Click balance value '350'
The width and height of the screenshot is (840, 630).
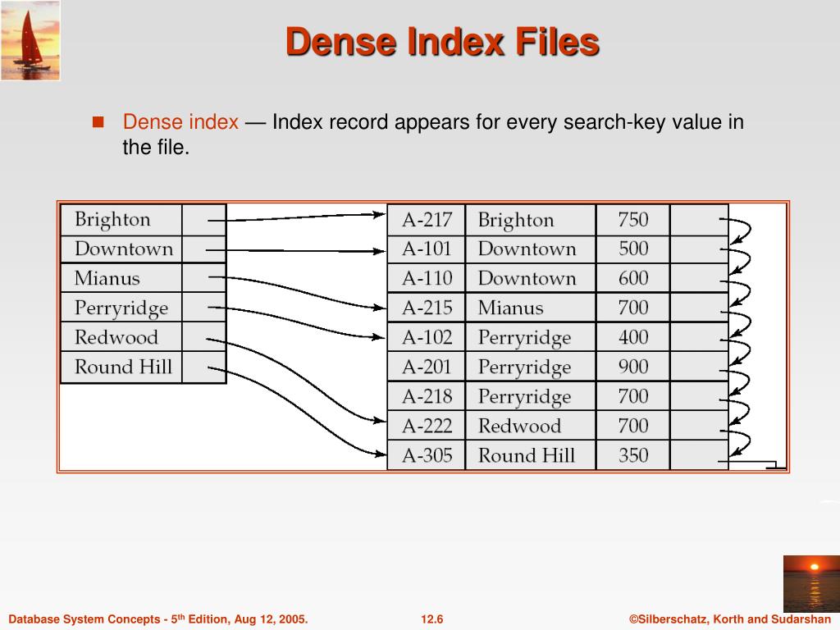[x=633, y=455]
